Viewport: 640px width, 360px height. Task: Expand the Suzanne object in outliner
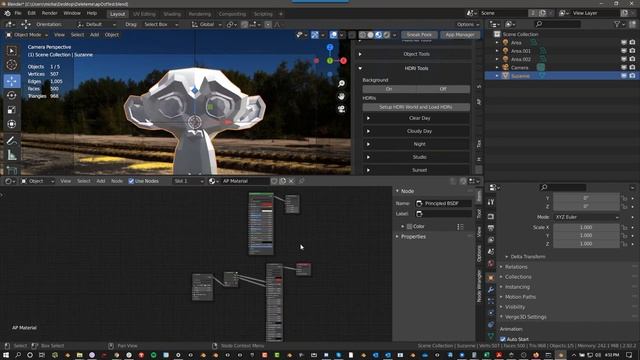pyautogui.click(x=497, y=76)
